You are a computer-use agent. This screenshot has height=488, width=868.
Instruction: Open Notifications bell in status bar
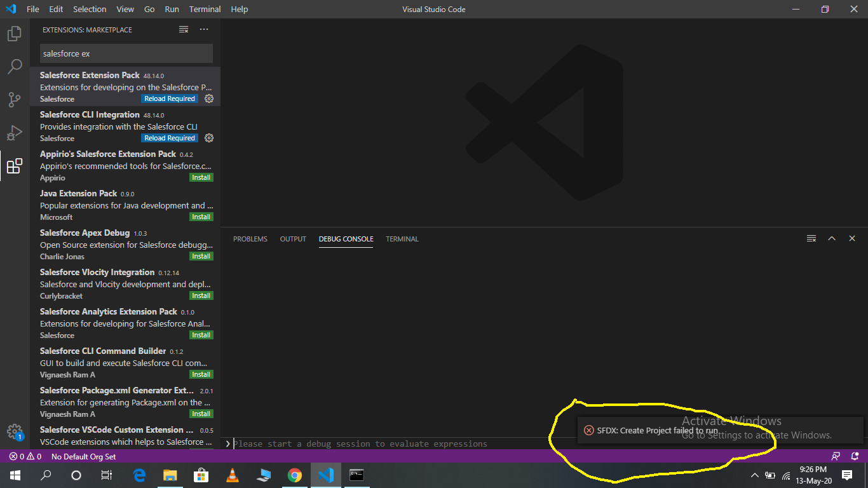click(855, 456)
